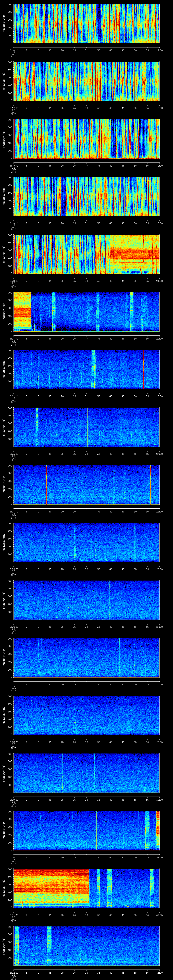Open the spectrogram panel starting at 6:21:00
The image size is (173, 980).
click(x=86, y=312)
